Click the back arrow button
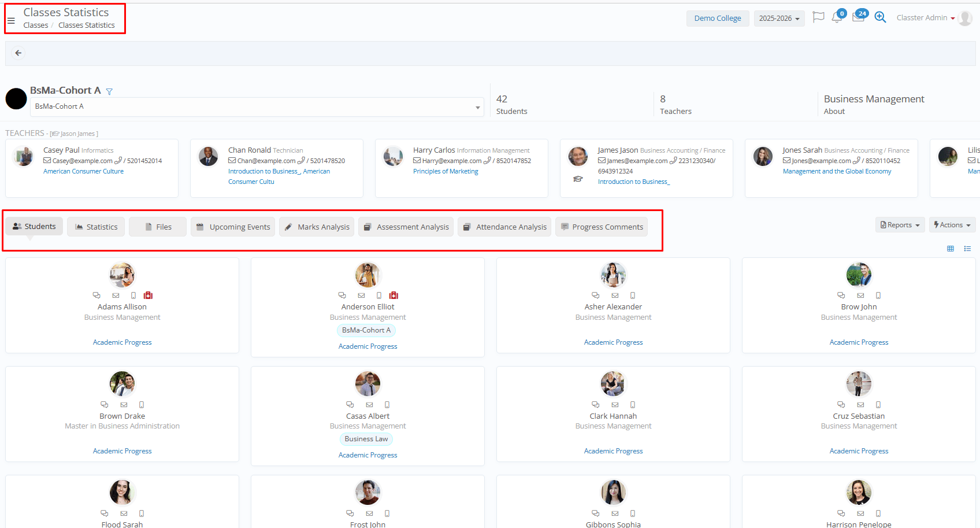This screenshot has height=528, width=980. [x=18, y=53]
